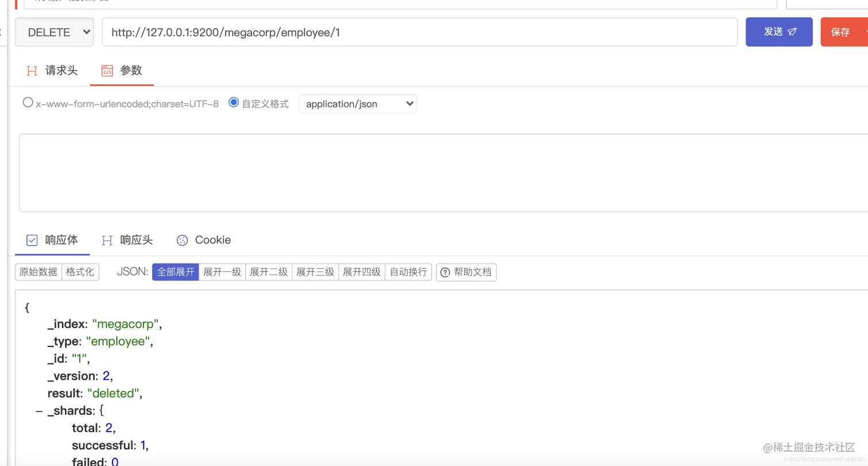Screen dimensions: 868x466
Task: Click the Cookie icon
Action: tap(182, 240)
